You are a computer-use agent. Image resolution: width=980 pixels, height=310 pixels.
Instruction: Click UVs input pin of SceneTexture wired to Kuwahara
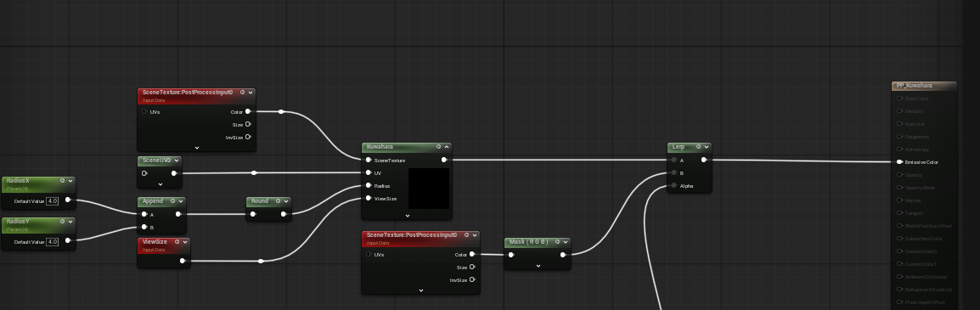pyautogui.click(x=144, y=112)
